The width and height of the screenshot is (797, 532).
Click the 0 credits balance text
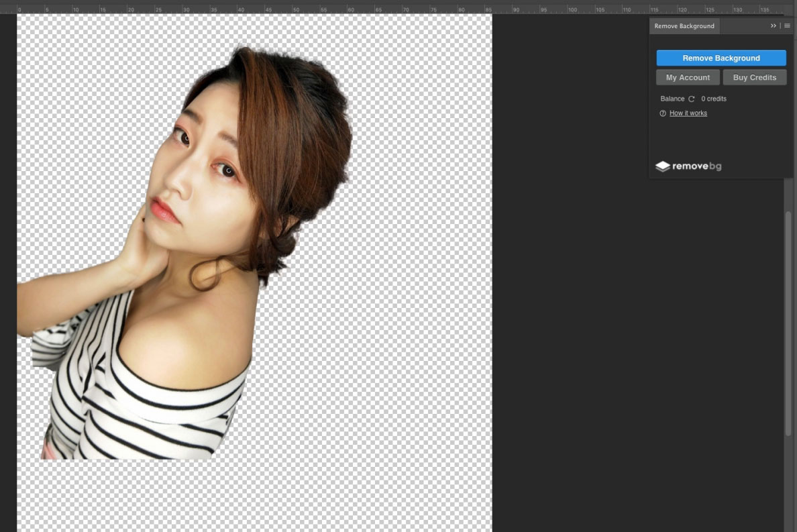713,99
